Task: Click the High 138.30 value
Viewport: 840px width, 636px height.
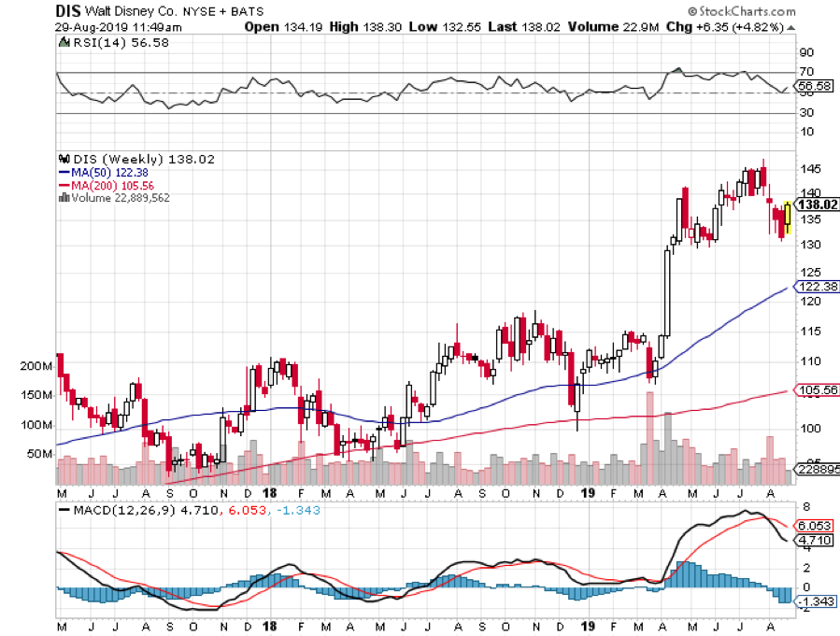Action: click(x=365, y=27)
